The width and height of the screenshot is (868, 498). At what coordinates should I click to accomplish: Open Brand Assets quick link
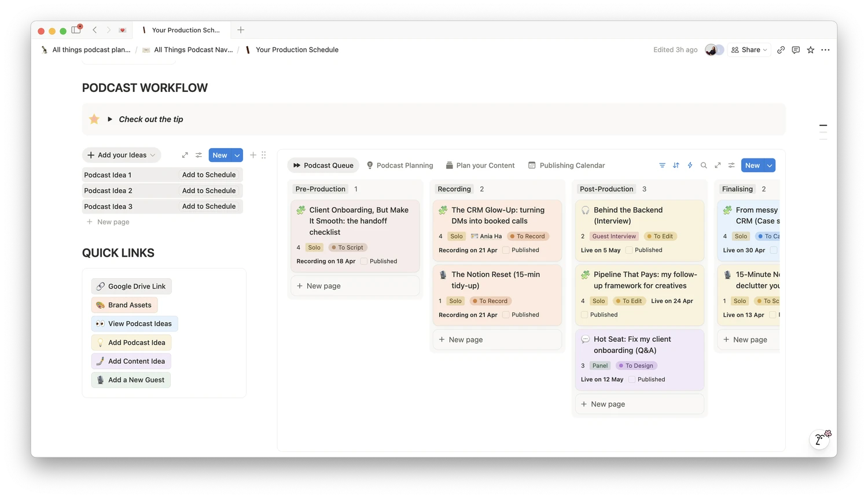[124, 305]
